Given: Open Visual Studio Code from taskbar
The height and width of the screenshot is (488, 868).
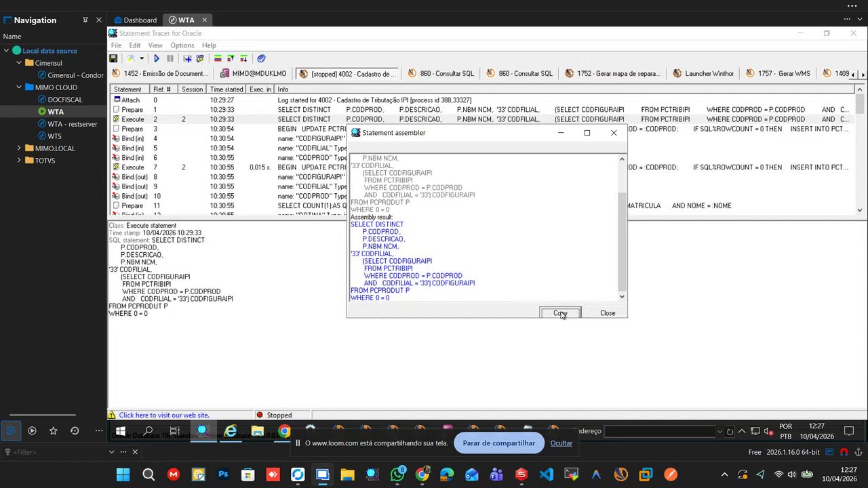Looking at the screenshot, I should (546, 474).
